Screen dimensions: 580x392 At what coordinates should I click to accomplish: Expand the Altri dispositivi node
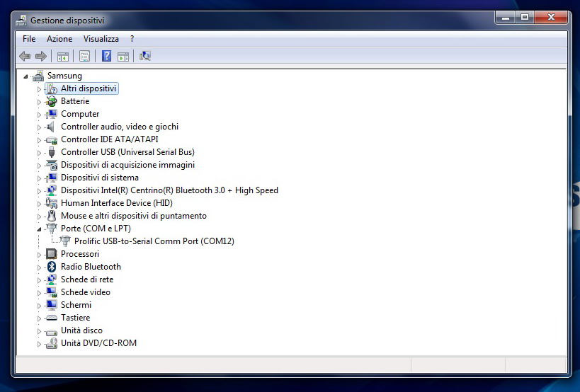click(39, 89)
